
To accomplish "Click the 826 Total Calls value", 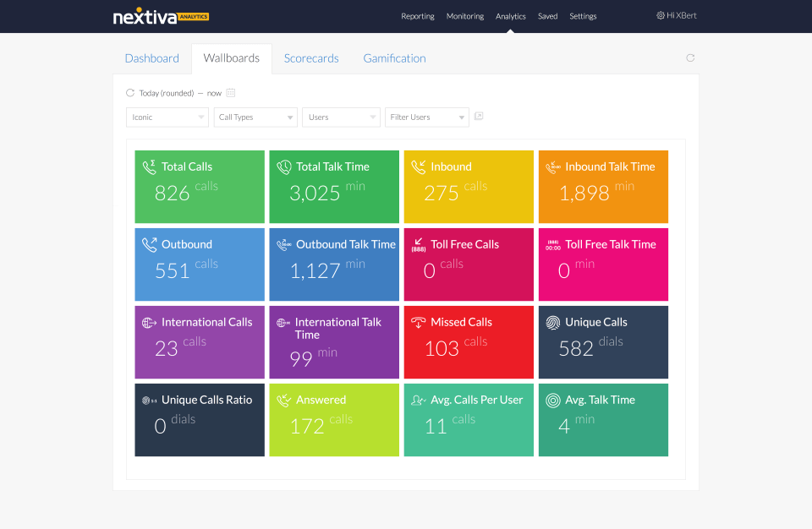I will tap(172, 193).
